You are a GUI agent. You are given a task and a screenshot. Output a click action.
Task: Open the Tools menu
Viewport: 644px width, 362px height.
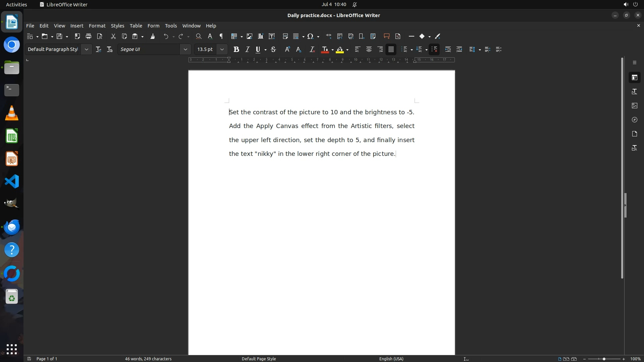[x=171, y=26]
